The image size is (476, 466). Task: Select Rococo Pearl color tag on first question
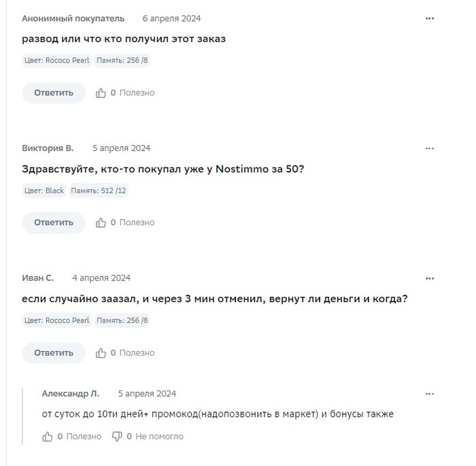[56, 60]
